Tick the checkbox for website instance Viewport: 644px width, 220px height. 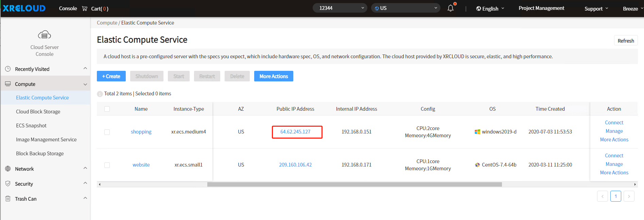pos(107,165)
